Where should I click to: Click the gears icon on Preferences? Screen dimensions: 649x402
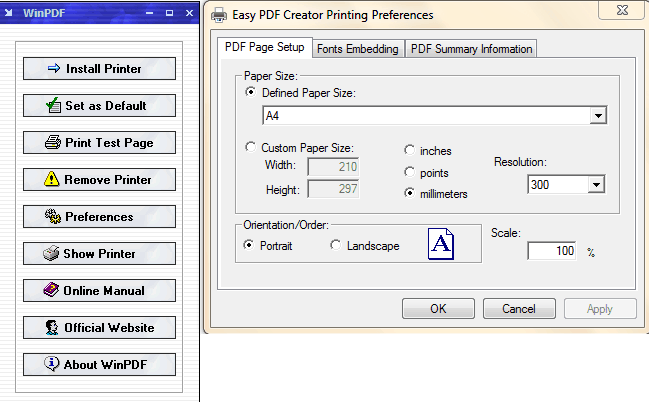53,216
